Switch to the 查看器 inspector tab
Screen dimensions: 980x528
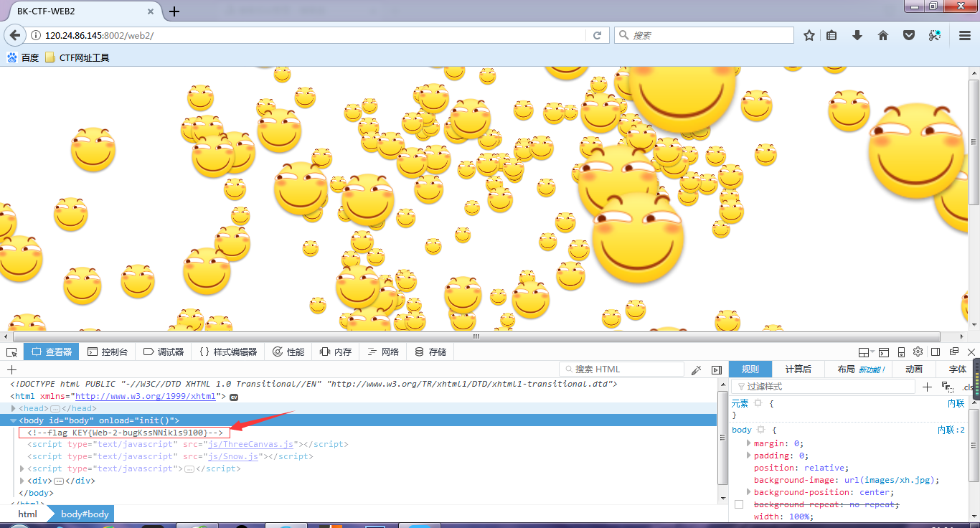coord(52,352)
